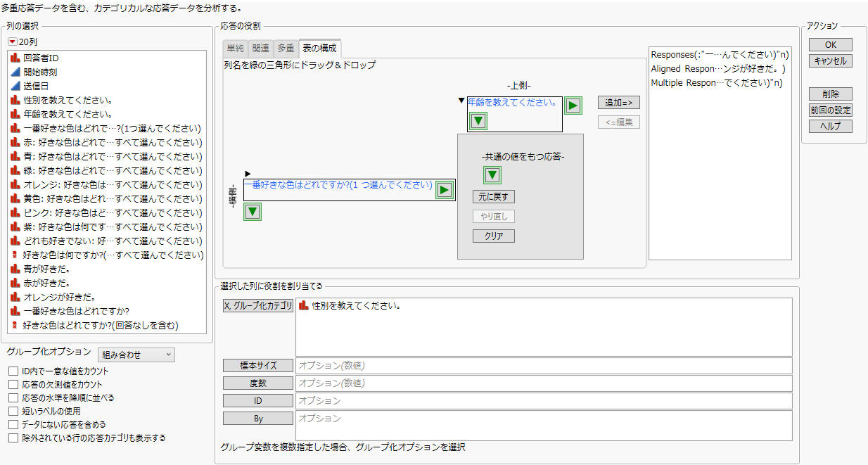
Task: Click the 前回の設定 button
Action: click(x=830, y=110)
